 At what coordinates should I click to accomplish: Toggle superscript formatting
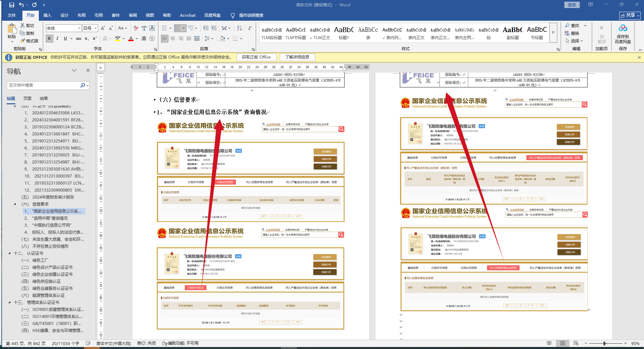pyautogui.click(x=95, y=38)
